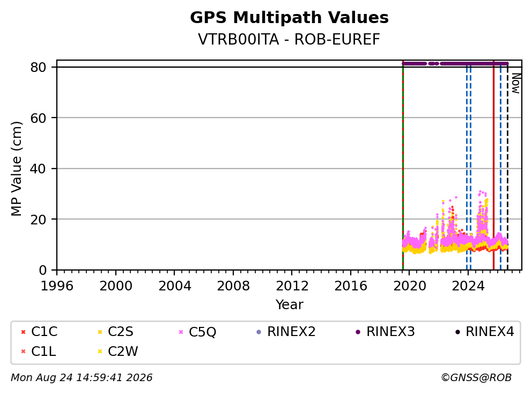Click the C1C legend entry
Image resolution: width=532 pixels, height=394 pixels.
coord(39,332)
